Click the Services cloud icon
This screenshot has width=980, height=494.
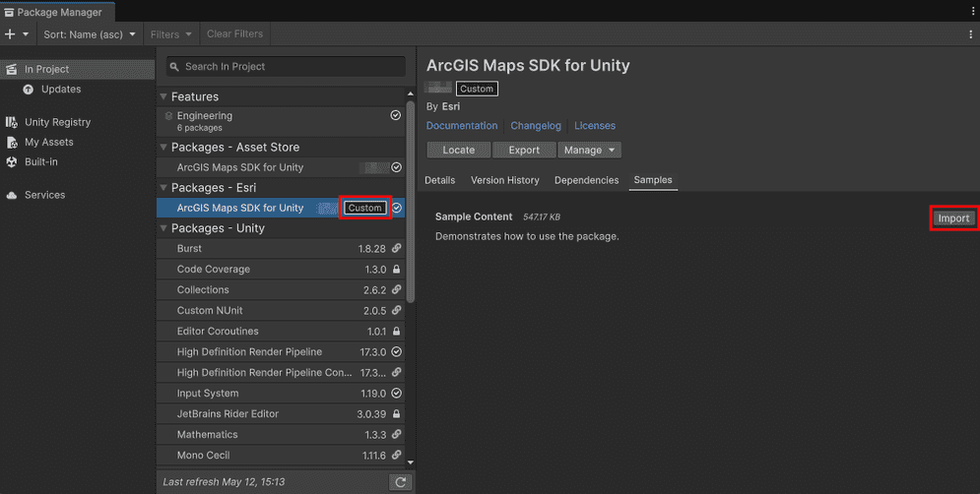11,195
